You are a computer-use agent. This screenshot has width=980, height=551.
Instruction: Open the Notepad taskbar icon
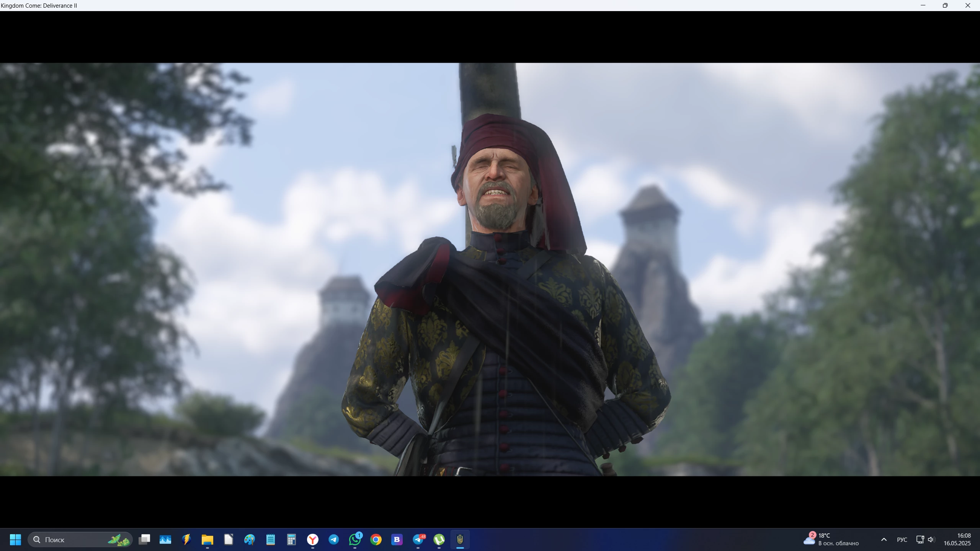(x=271, y=540)
